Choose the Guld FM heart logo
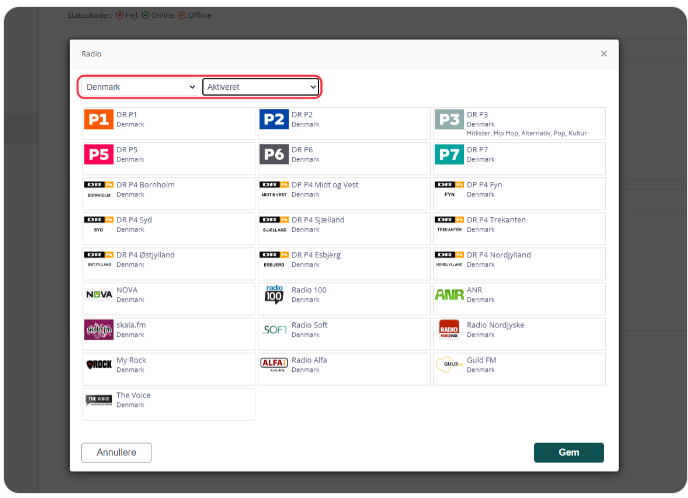 coord(449,364)
